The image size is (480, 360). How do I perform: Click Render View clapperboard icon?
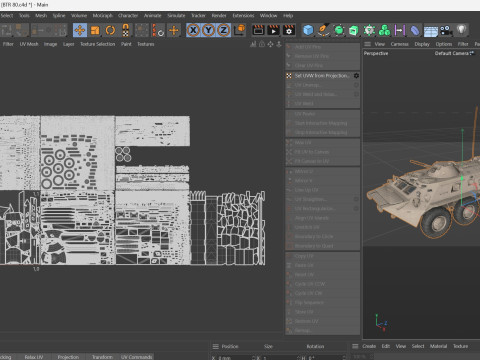click(x=258, y=30)
